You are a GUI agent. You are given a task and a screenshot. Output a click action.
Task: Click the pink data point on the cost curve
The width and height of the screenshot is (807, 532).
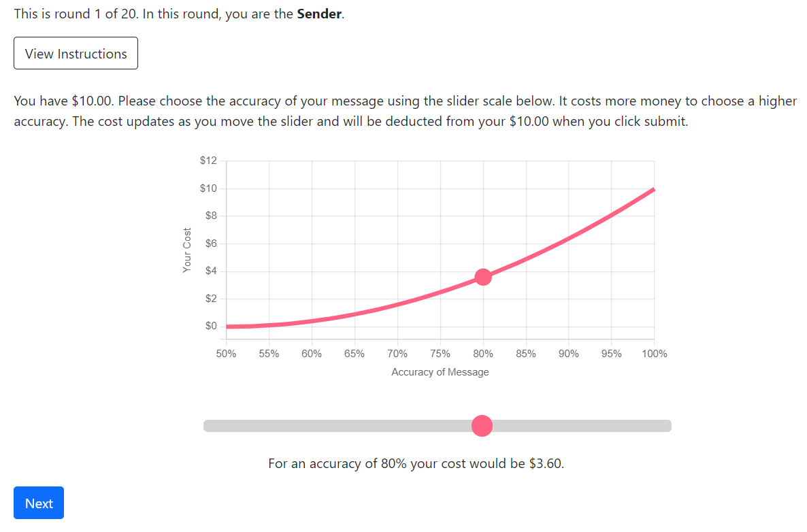(x=482, y=277)
